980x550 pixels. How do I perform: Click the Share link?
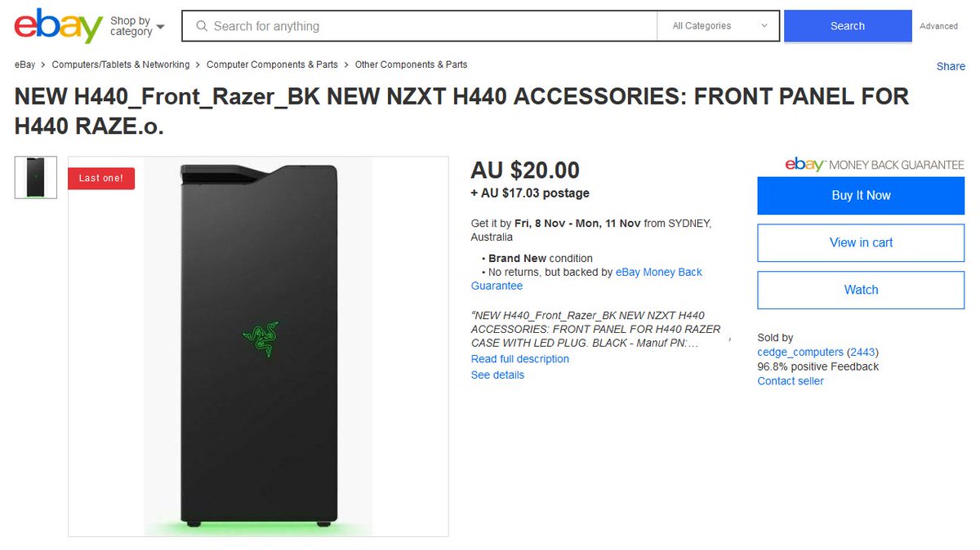pyautogui.click(x=951, y=66)
